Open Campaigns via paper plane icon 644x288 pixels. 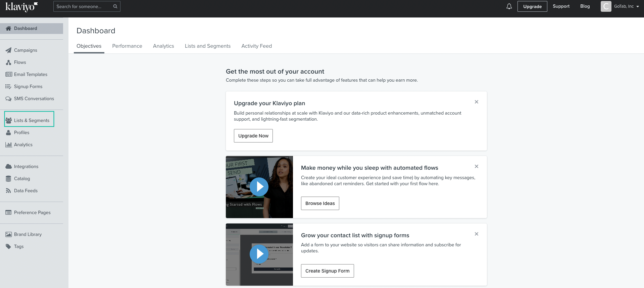8,50
